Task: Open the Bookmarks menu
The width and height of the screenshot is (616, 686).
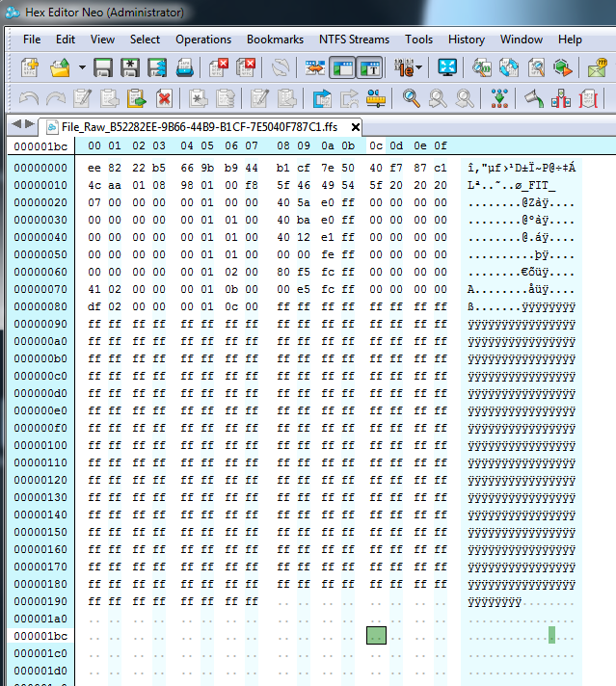Action: click(275, 40)
